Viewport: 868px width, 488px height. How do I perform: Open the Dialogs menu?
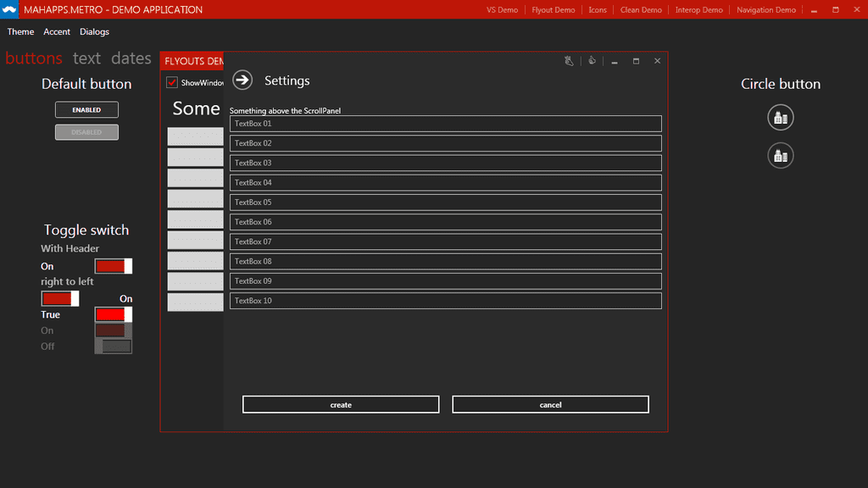point(94,31)
